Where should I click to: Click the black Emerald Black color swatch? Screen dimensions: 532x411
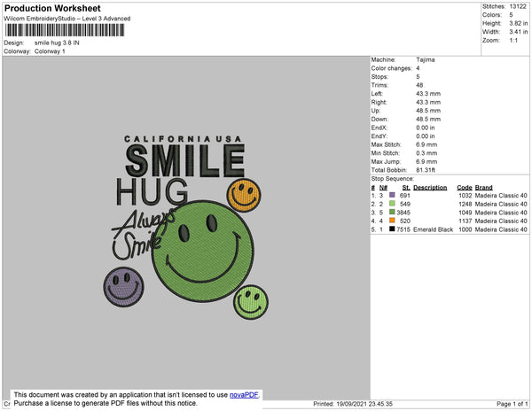[392, 229]
